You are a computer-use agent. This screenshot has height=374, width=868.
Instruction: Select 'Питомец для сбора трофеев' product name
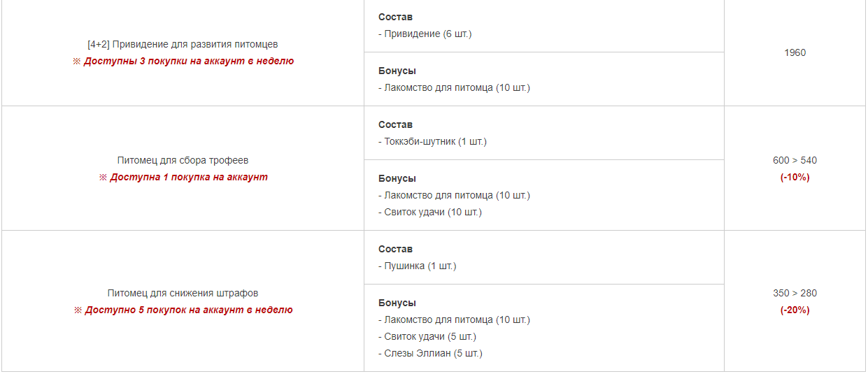coord(183,160)
